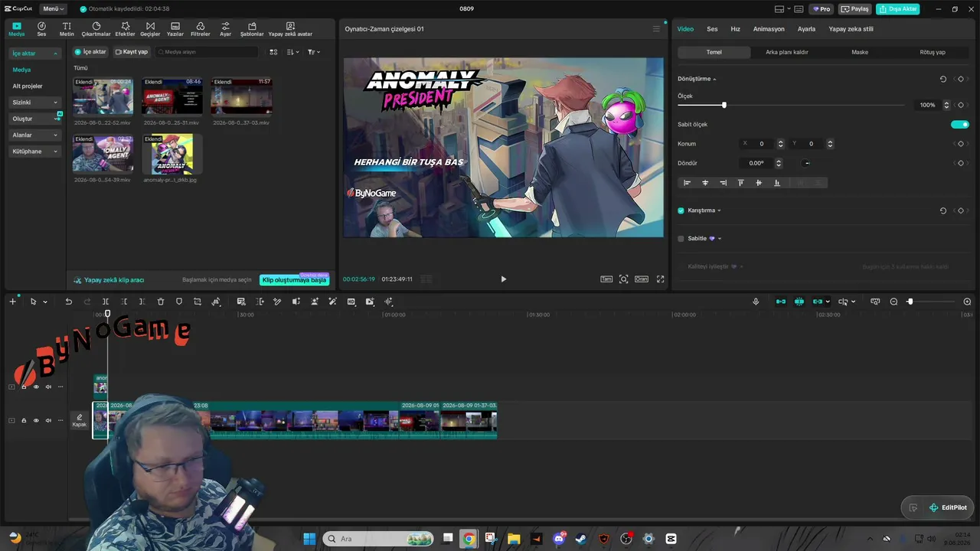This screenshot has height=551, width=980.
Task: Open the Ses (audio) panel
Action: click(41, 29)
